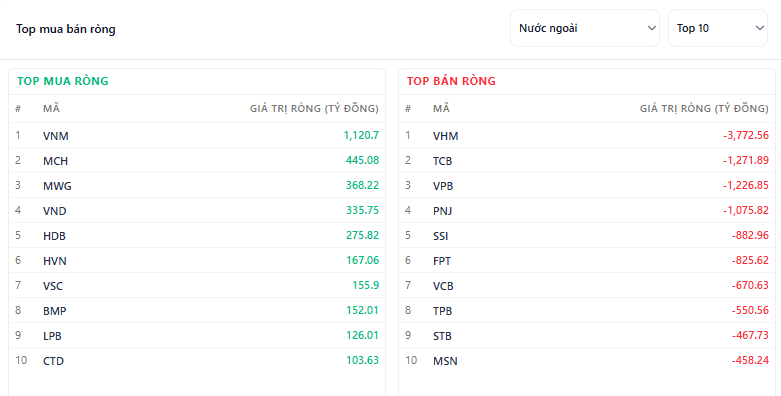
Task: Select stock code VPB
Action: [443, 186]
